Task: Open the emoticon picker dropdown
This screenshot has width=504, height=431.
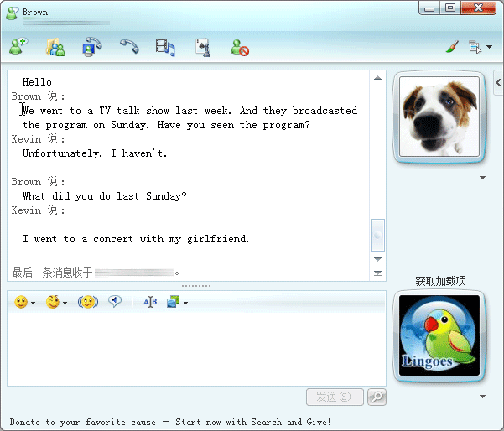Action: click(x=33, y=303)
